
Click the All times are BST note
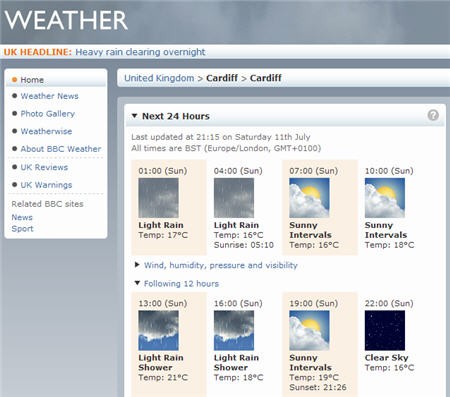point(226,148)
